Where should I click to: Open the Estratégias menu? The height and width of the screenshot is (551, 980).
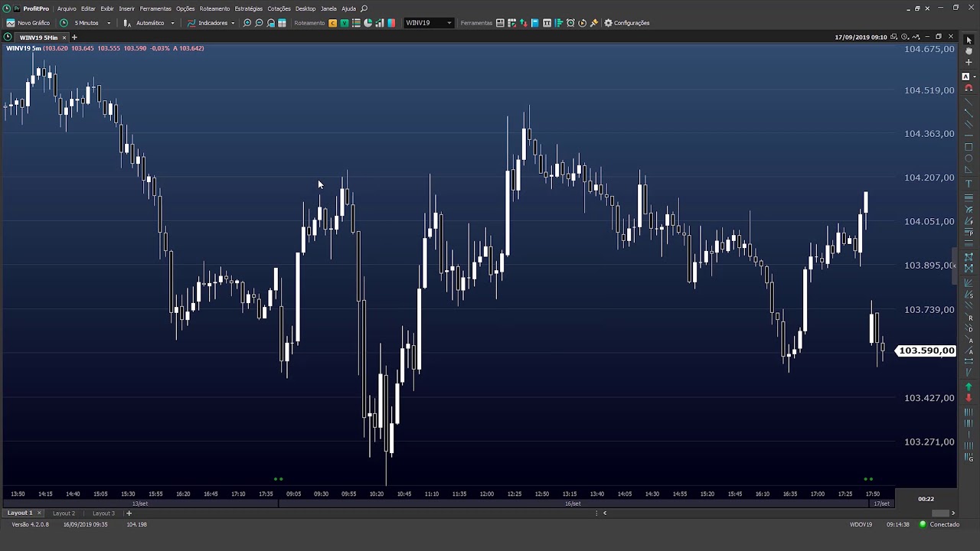(249, 8)
